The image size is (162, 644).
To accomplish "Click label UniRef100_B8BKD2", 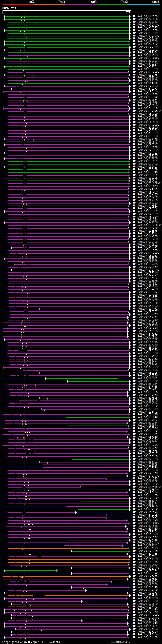I will (145, 381).
